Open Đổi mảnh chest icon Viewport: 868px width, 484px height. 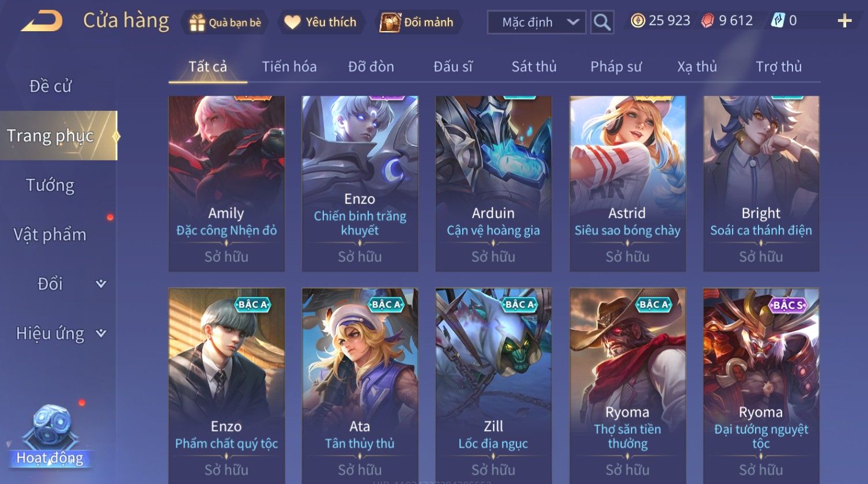390,22
